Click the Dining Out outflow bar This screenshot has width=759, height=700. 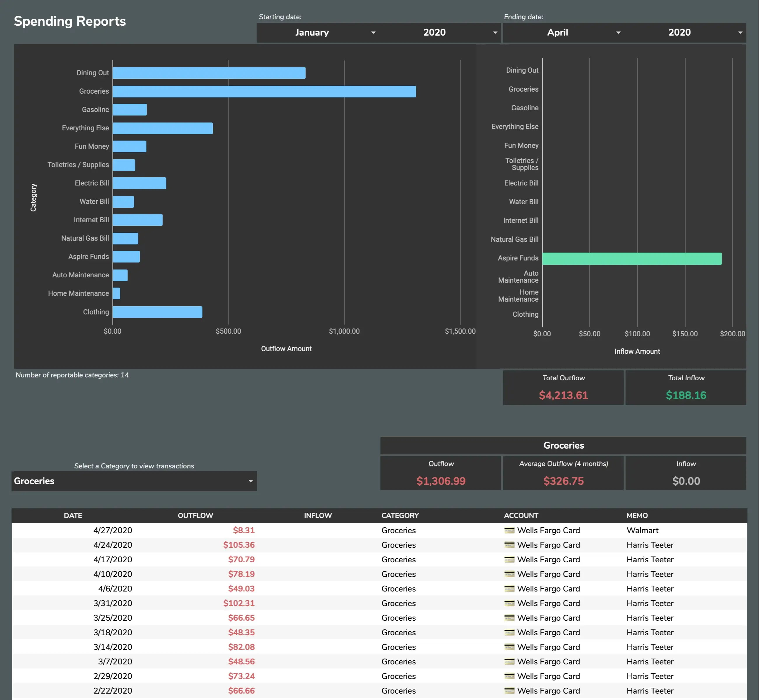[x=209, y=73]
